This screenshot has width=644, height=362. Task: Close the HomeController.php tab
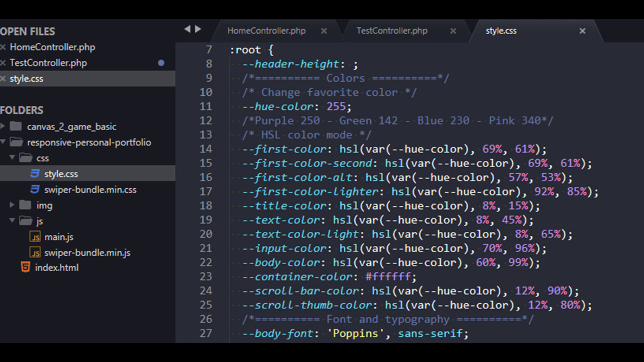pyautogui.click(x=324, y=31)
